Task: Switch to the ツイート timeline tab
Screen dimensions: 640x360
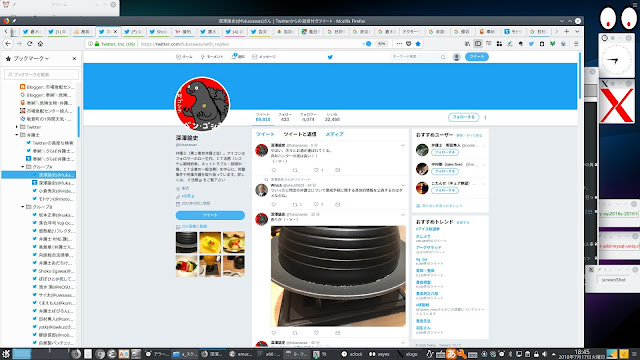Action: click(x=265, y=134)
